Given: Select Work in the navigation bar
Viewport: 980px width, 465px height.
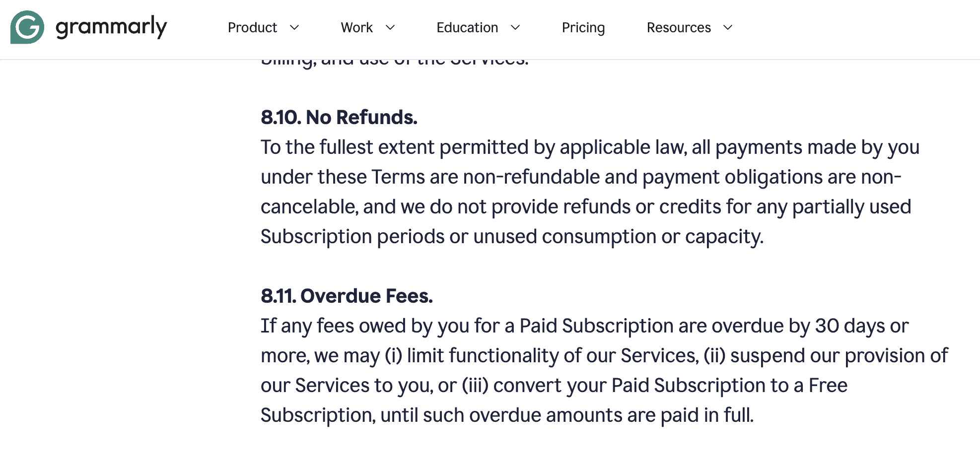Looking at the screenshot, I should (356, 28).
